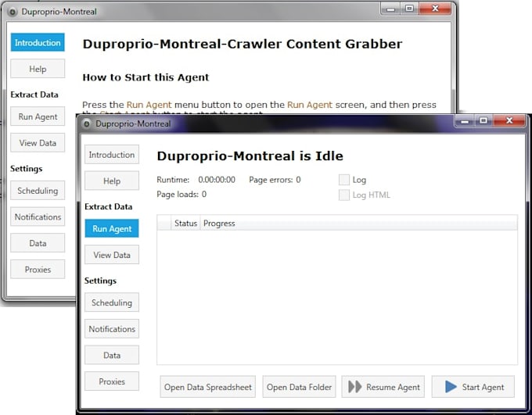Maximize the front Duproprio-Montreal window
Image resolution: width=532 pixels, height=415 pixels.
pyautogui.click(x=483, y=120)
